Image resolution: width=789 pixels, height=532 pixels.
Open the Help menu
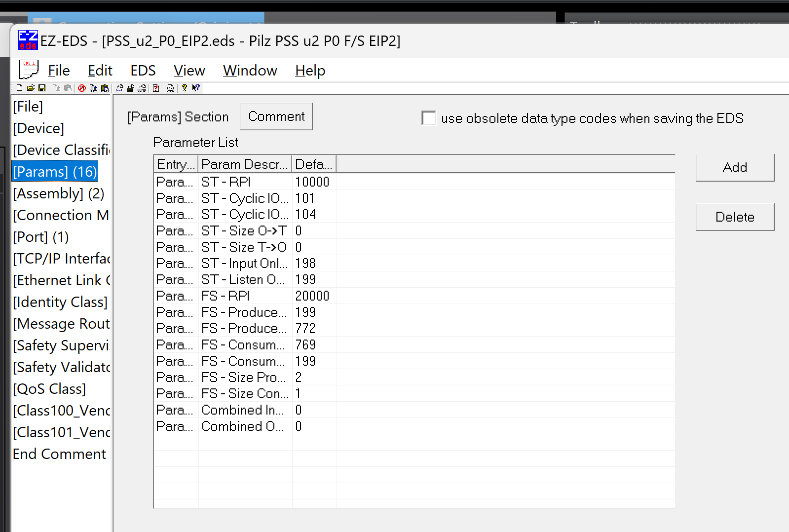pyautogui.click(x=310, y=71)
